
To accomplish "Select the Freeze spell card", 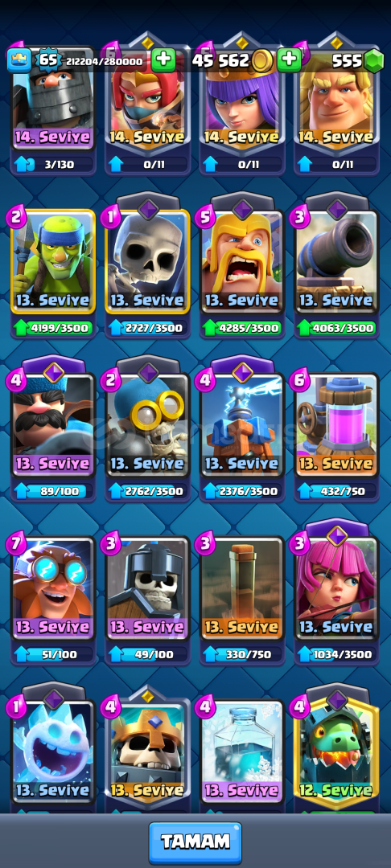I will 242,751.
